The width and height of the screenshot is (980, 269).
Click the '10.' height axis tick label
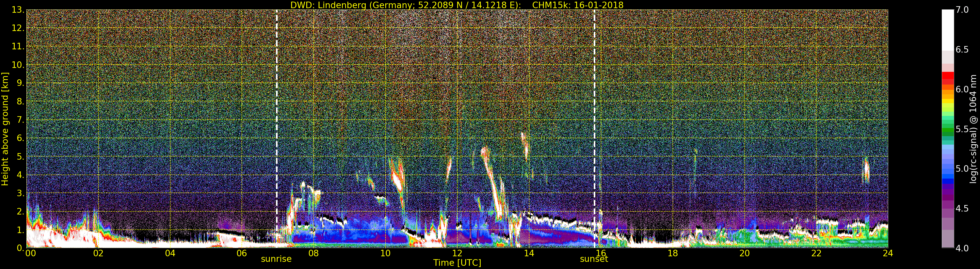[18, 65]
